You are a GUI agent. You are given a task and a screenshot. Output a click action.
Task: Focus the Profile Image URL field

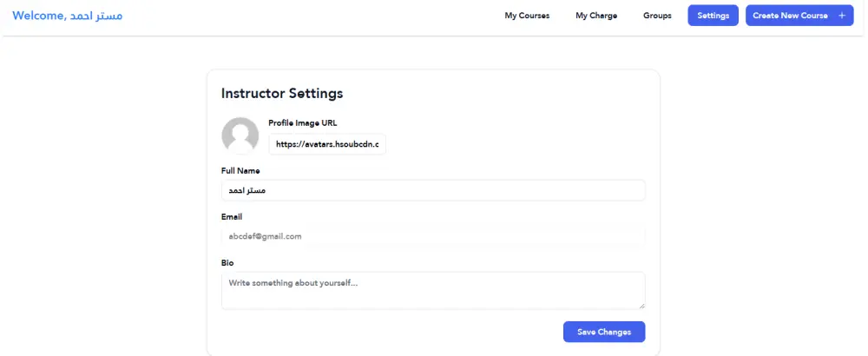click(327, 144)
